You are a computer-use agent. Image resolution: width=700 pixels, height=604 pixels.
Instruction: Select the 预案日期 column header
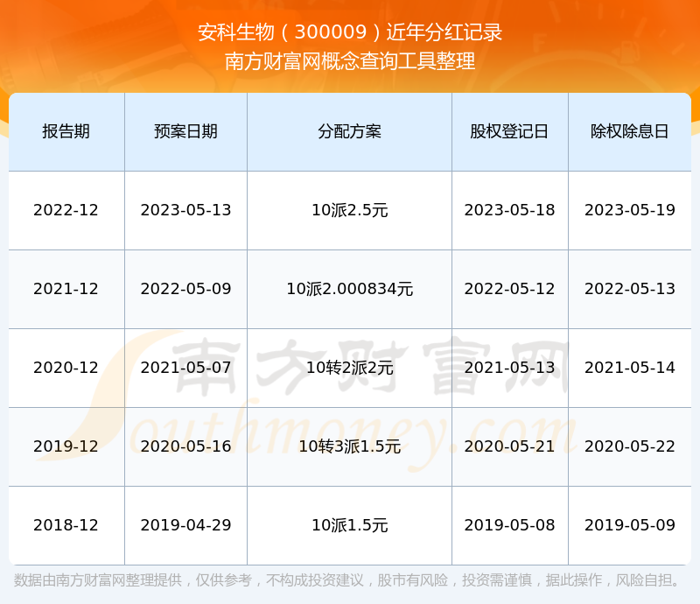click(185, 131)
